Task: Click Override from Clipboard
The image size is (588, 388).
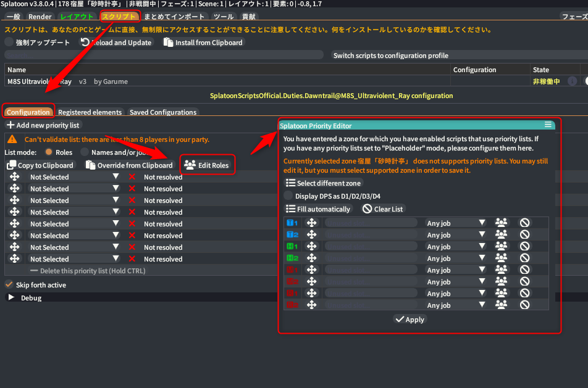Action: coord(129,165)
